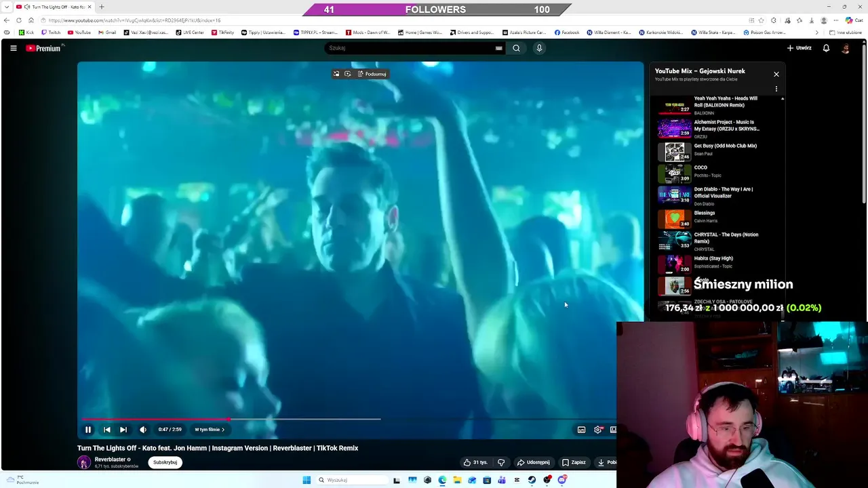The image size is (868, 488).
Task: Switch to the miniplayer view
Action: [x=613, y=430]
